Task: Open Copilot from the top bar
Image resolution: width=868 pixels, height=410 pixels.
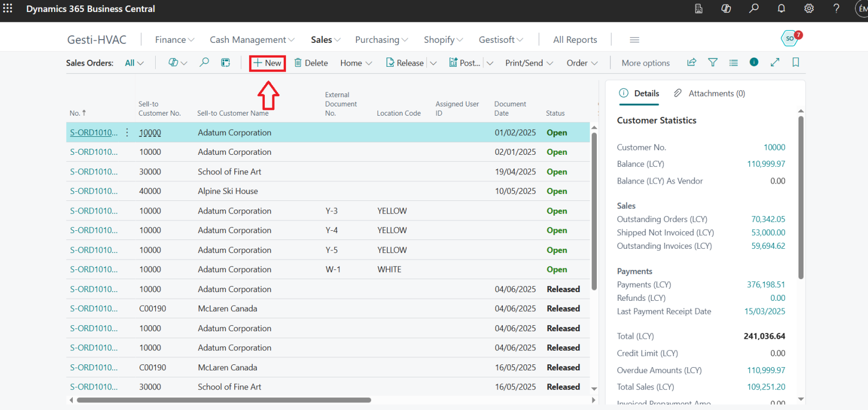Action: click(x=726, y=9)
